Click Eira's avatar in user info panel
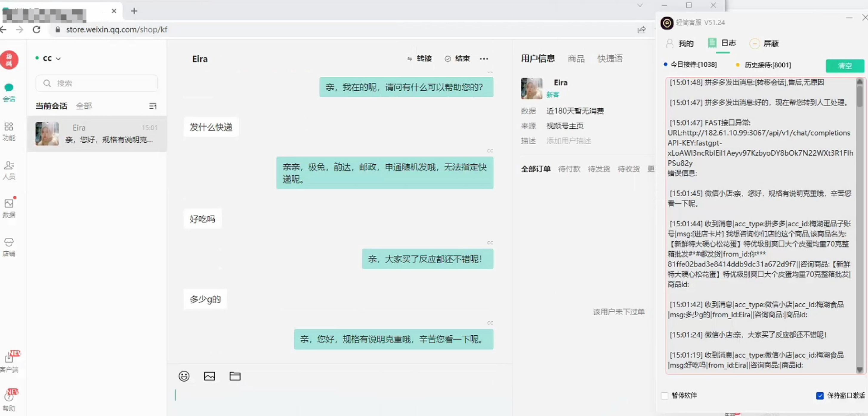Screen dimensions: 868x416 (532, 88)
